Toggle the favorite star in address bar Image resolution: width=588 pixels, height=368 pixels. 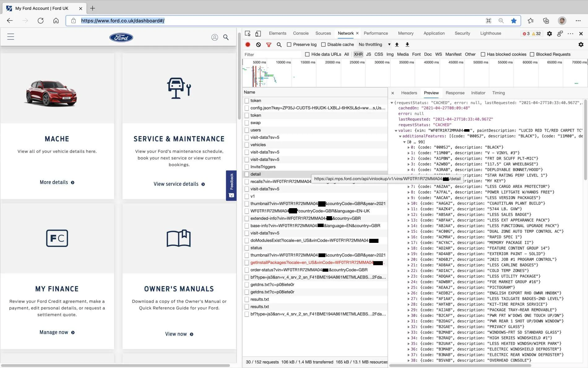pos(514,21)
